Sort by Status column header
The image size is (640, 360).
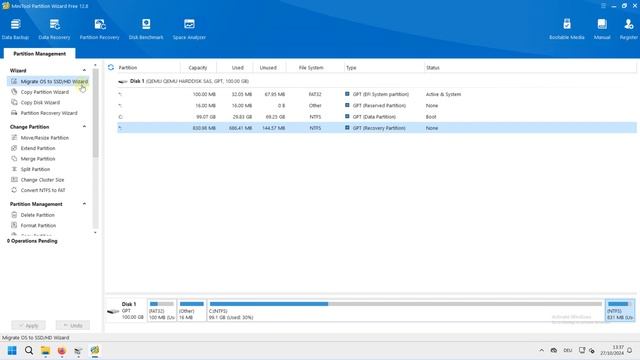click(x=433, y=68)
